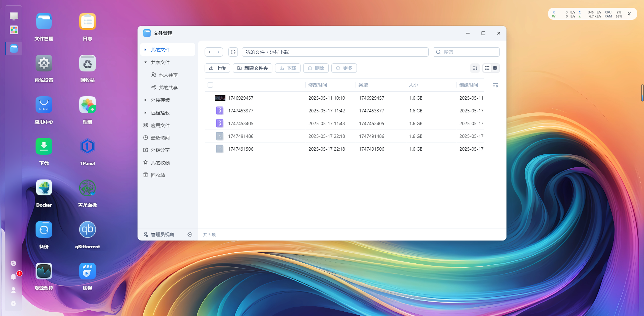
Task: Open the qBittorrent desktop app
Action: point(87,230)
